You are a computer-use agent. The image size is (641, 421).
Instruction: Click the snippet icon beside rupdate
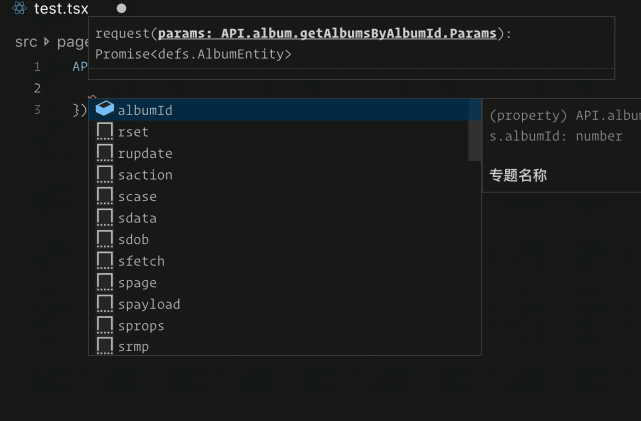click(x=104, y=153)
